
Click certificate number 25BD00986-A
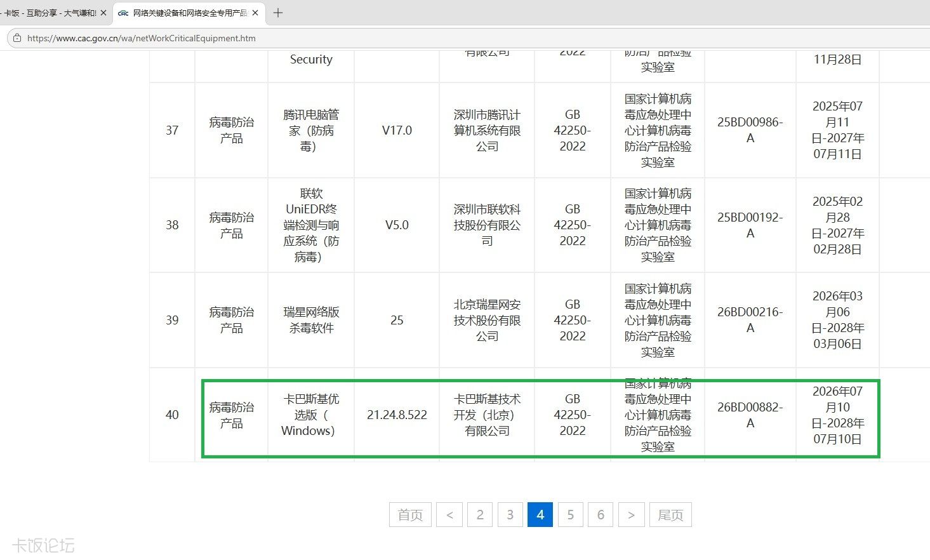(x=750, y=130)
